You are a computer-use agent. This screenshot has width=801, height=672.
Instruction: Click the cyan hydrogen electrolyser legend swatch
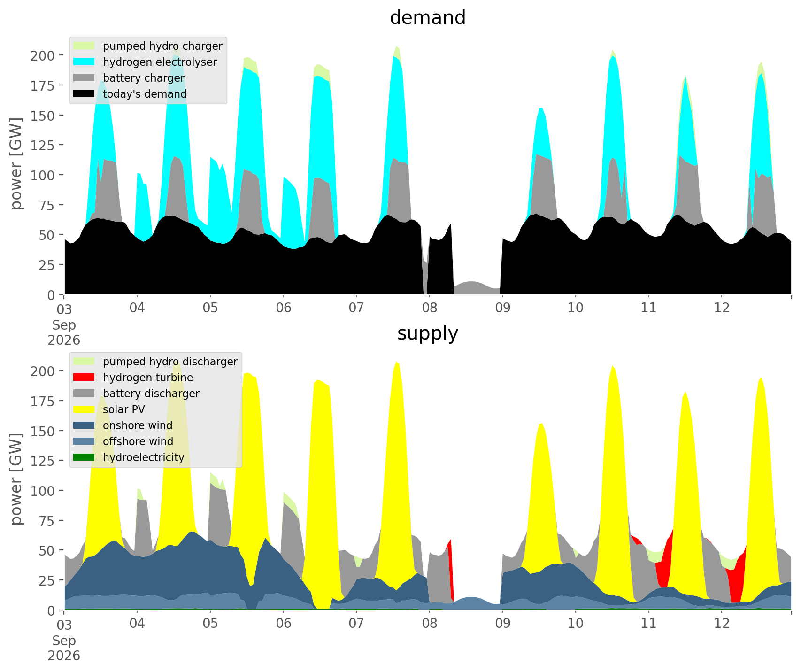(x=84, y=62)
